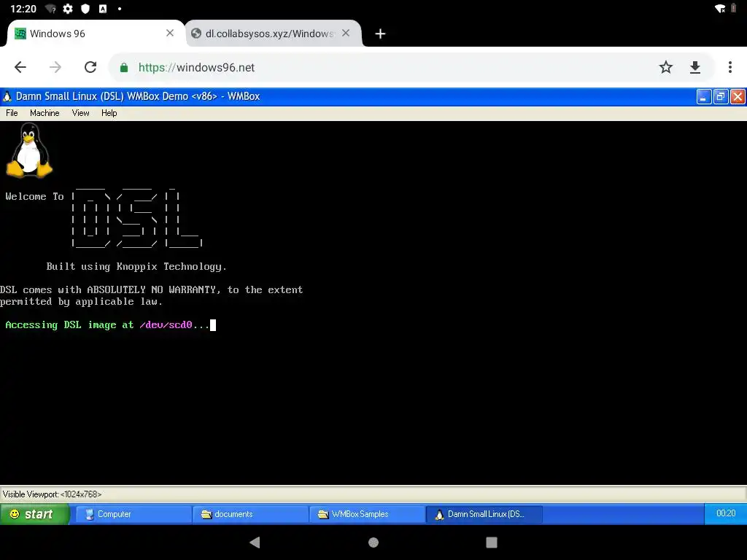Open a new browser tab
Viewport: 747px width, 560px height.
pyautogui.click(x=380, y=34)
